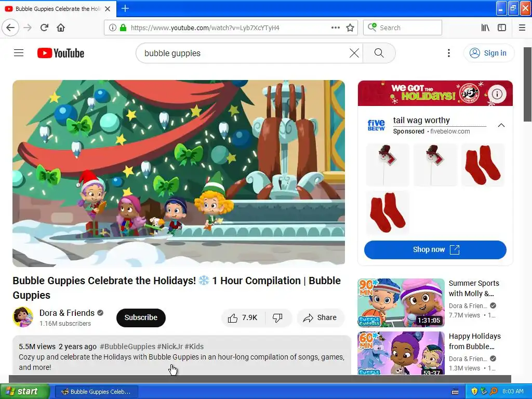Click the page vertical scrollbar thumb

pyautogui.click(x=527, y=84)
